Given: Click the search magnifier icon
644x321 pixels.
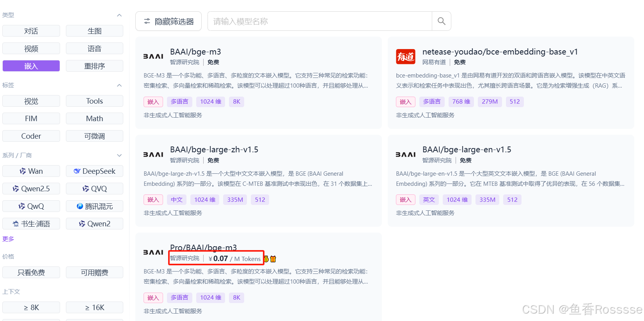Looking at the screenshot, I should 441,21.
